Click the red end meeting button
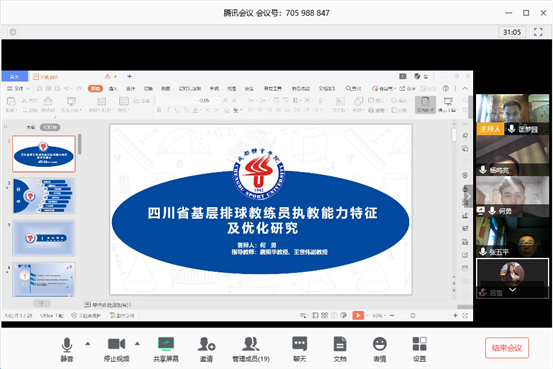The width and height of the screenshot is (553, 369). coord(507,348)
